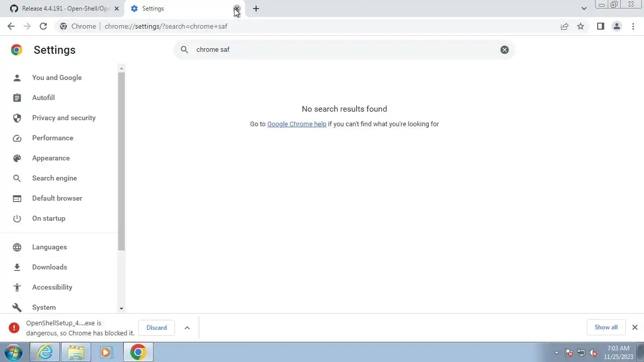Click the Privacy and security shield icon
The image size is (644, 362).
(x=17, y=118)
